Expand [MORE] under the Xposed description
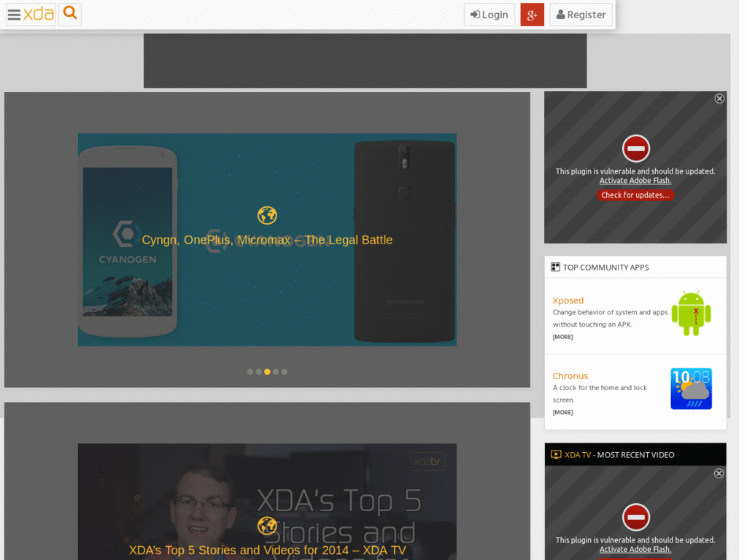 (x=562, y=337)
